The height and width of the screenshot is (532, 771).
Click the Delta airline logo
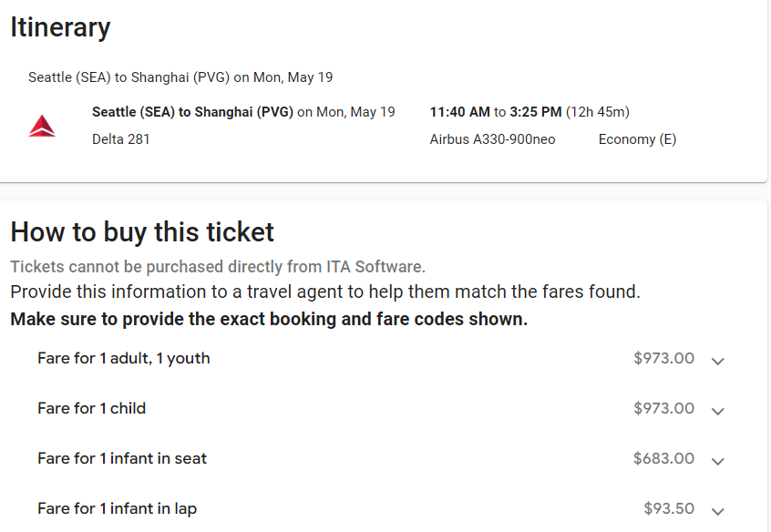pos(42,127)
